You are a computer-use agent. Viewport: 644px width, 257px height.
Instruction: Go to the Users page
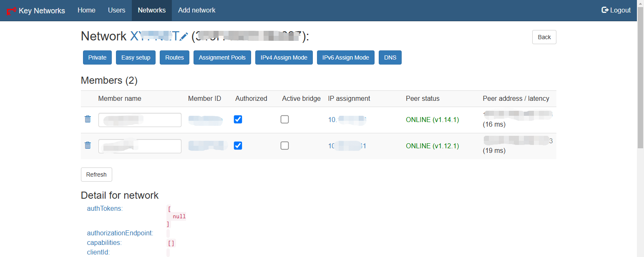116,10
